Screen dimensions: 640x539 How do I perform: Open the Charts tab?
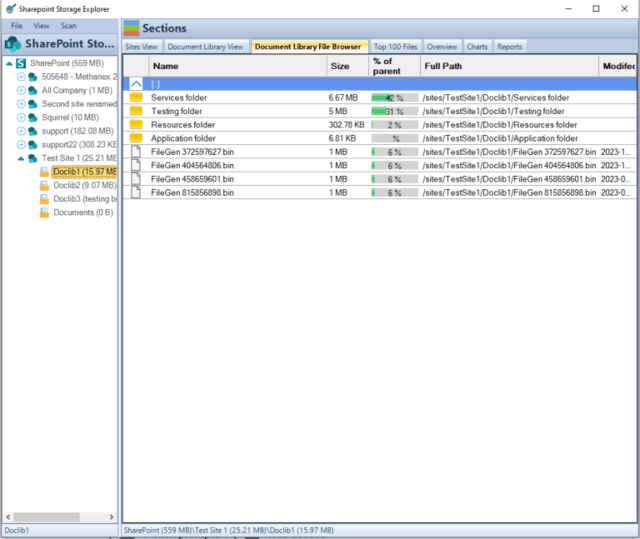point(477,46)
